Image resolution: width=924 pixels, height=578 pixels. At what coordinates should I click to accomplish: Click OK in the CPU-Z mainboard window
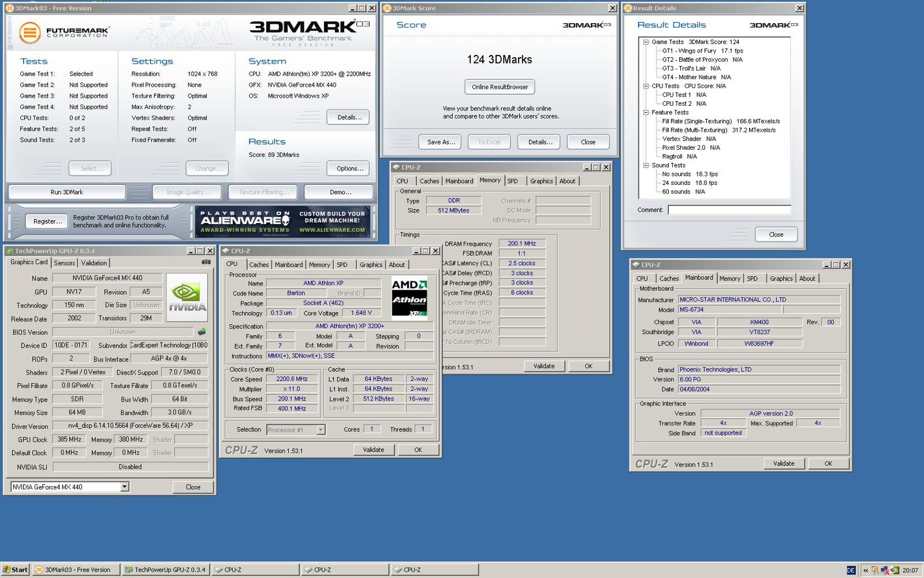[x=828, y=464]
